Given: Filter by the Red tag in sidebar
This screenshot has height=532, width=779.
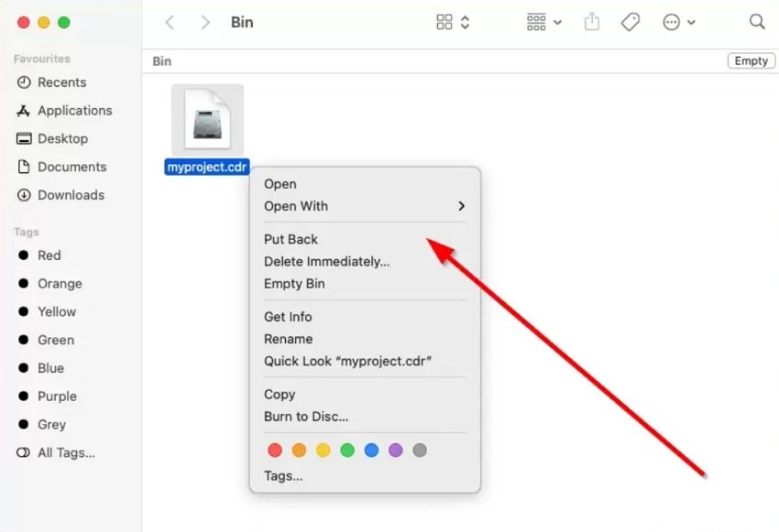Looking at the screenshot, I should click(39, 255).
